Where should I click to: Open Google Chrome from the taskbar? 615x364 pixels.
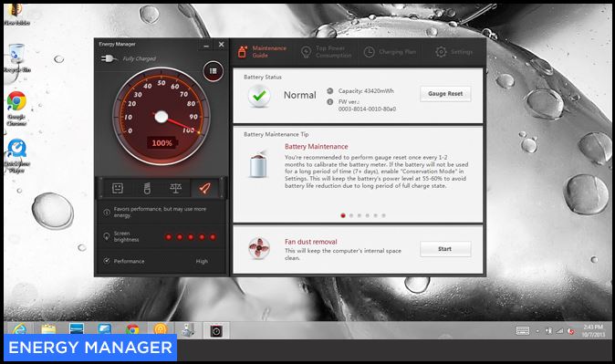132,330
